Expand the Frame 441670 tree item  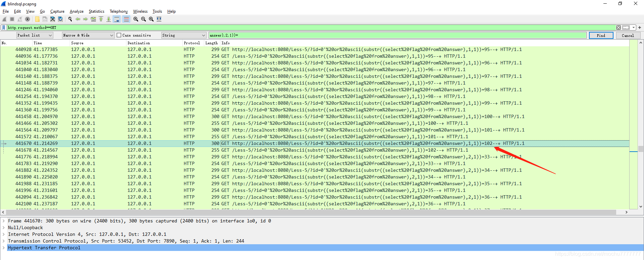tap(4, 221)
